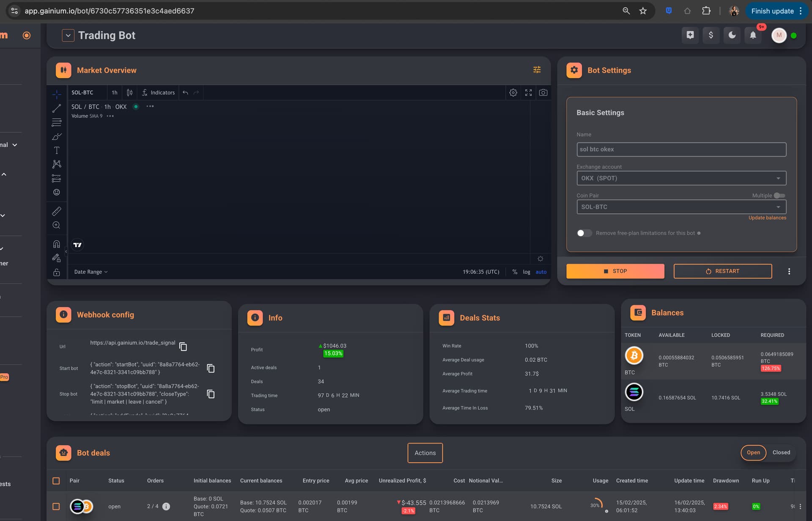The width and height of the screenshot is (812, 521).
Task: Edit the bot Name field
Action: [x=681, y=149]
